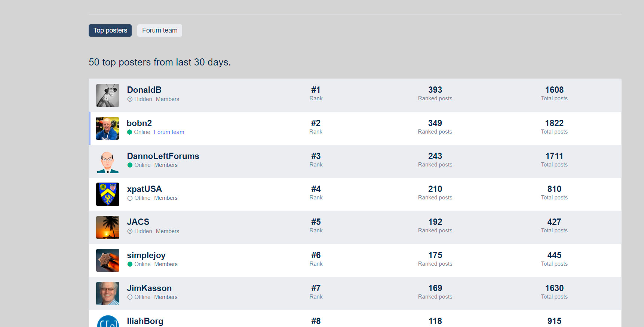The height and width of the screenshot is (327, 644).
Task: Click hidden status icon beside DonaldB
Action: click(130, 99)
